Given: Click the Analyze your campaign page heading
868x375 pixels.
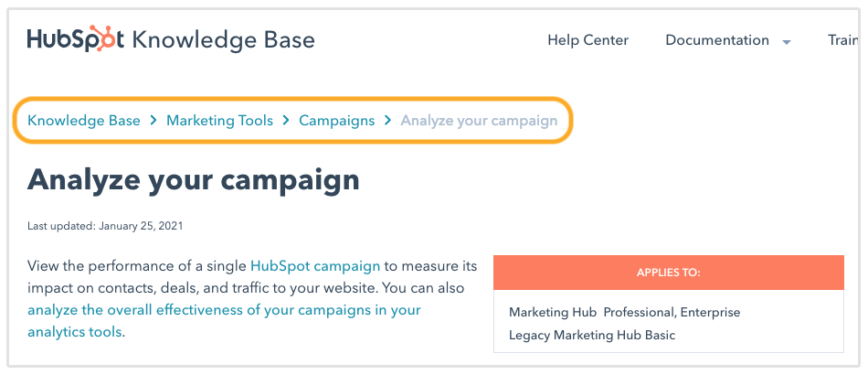Looking at the screenshot, I should [194, 178].
